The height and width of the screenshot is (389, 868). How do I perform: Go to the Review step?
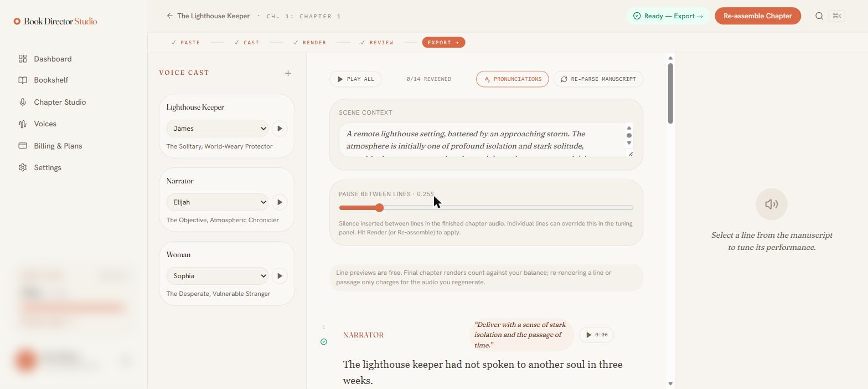pos(377,42)
